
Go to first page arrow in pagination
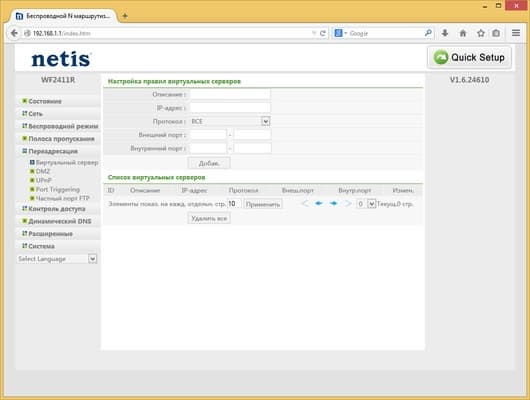305,204
